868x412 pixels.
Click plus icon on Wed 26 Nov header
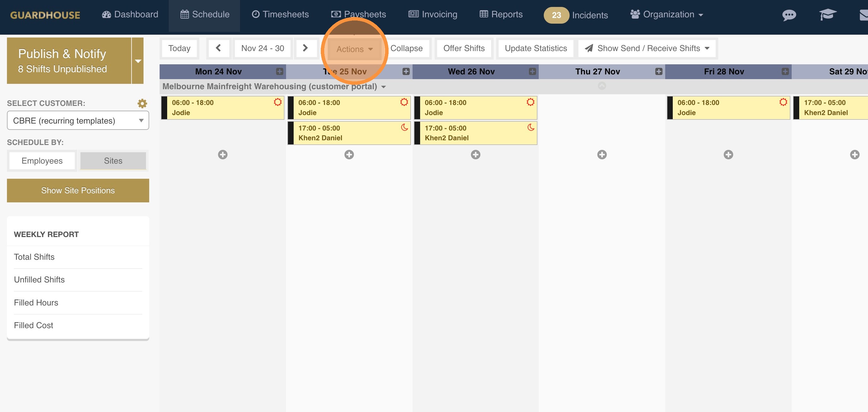[x=532, y=72]
